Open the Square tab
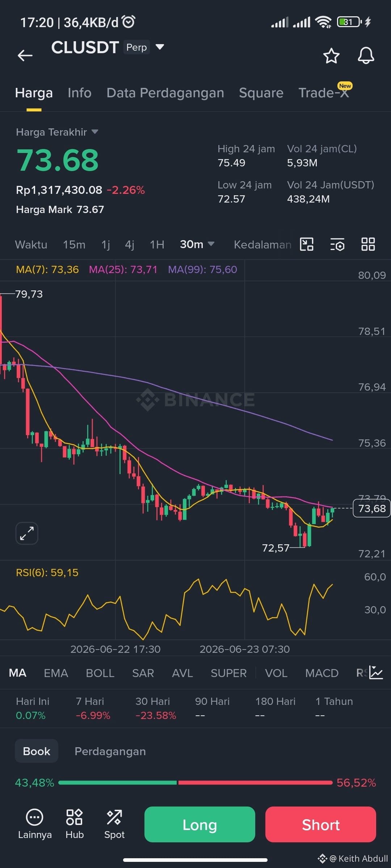 [261, 93]
